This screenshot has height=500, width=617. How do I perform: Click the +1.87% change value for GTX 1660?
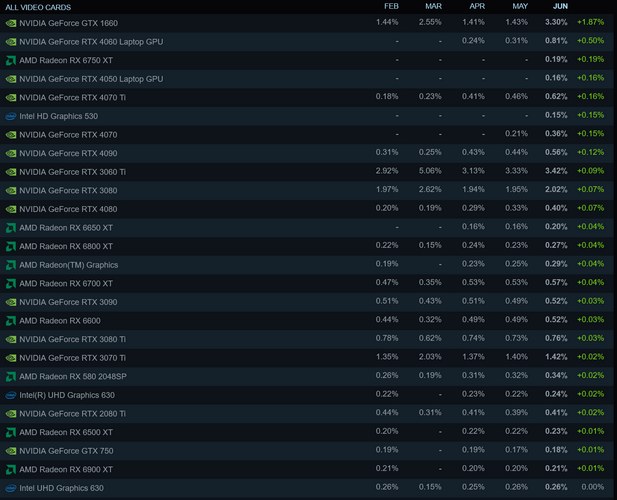[x=590, y=23]
